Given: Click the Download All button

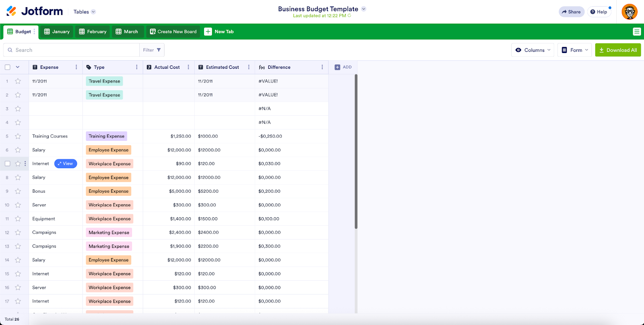Looking at the screenshot, I should (x=618, y=50).
